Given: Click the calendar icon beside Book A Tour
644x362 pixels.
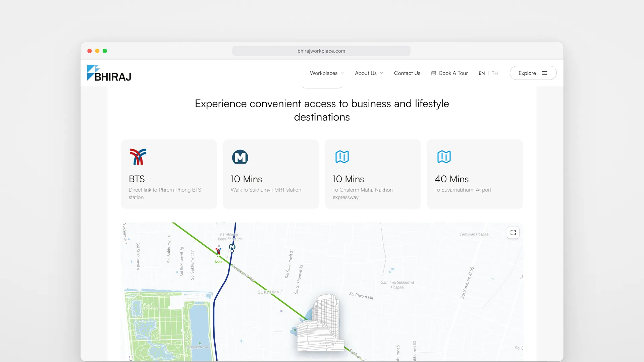Looking at the screenshot, I should pyautogui.click(x=434, y=73).
